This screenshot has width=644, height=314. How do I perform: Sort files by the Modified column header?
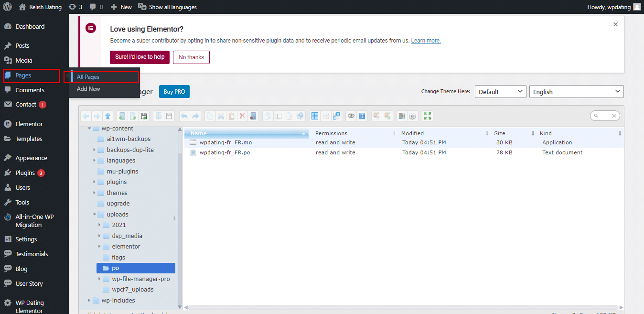click(x=442, y=133)
